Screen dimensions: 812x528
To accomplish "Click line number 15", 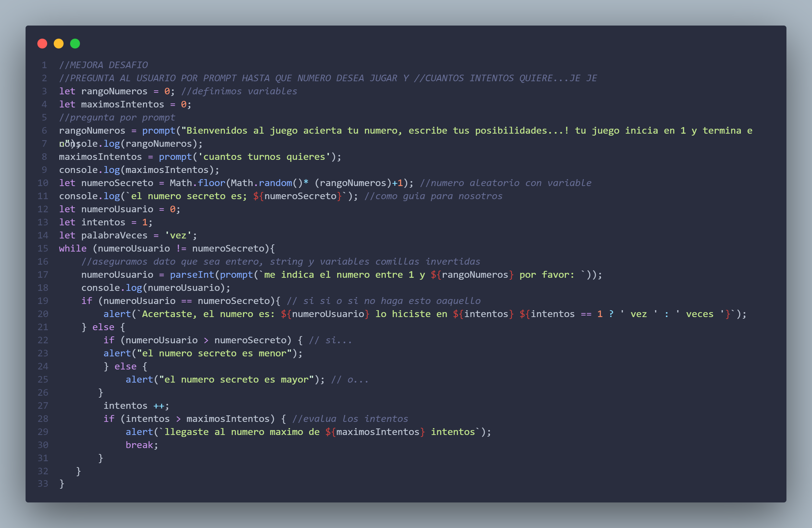I will [43, 248].
